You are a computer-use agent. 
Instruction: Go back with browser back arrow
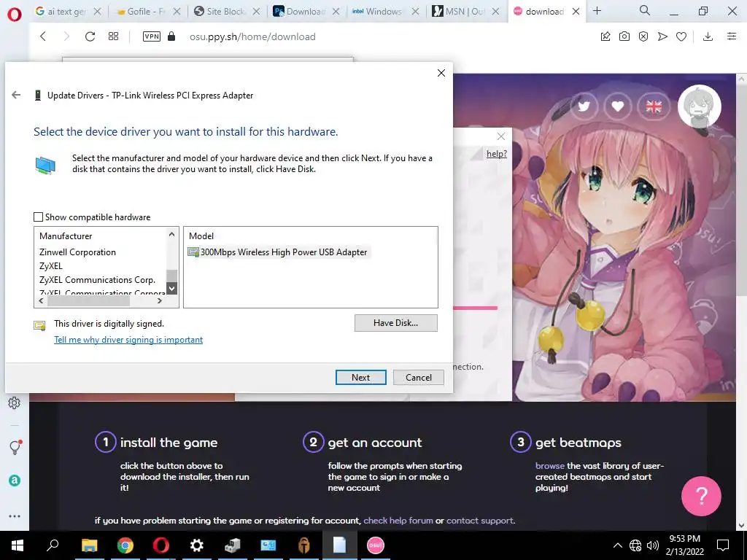tap(43, 36)
